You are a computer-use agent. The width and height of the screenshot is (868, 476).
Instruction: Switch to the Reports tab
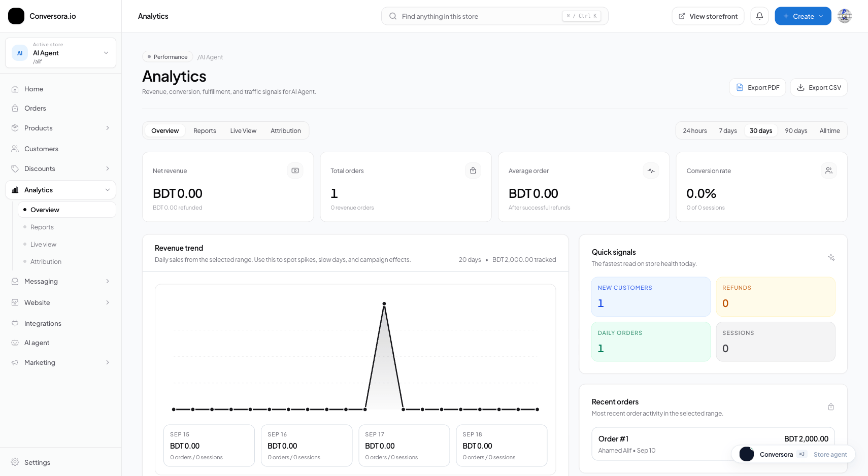[205, 131]
